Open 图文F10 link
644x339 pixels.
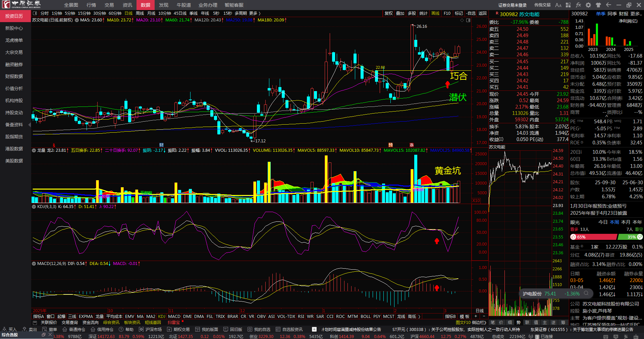pyautogui.click(x=464, y=322)
